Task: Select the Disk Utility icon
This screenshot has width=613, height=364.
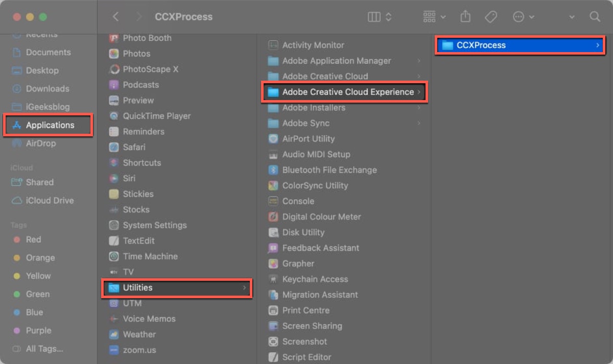Action: click(273, 232)
